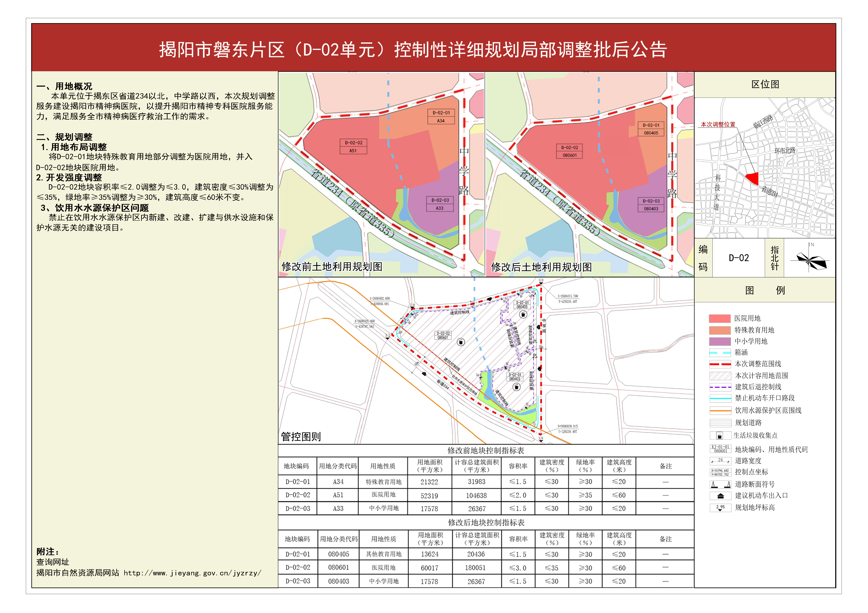Click the X=2606029.915 coordinate label
The height and width of the screenshot is (613, 868).
pyautogui.click(x=567, y=426)
